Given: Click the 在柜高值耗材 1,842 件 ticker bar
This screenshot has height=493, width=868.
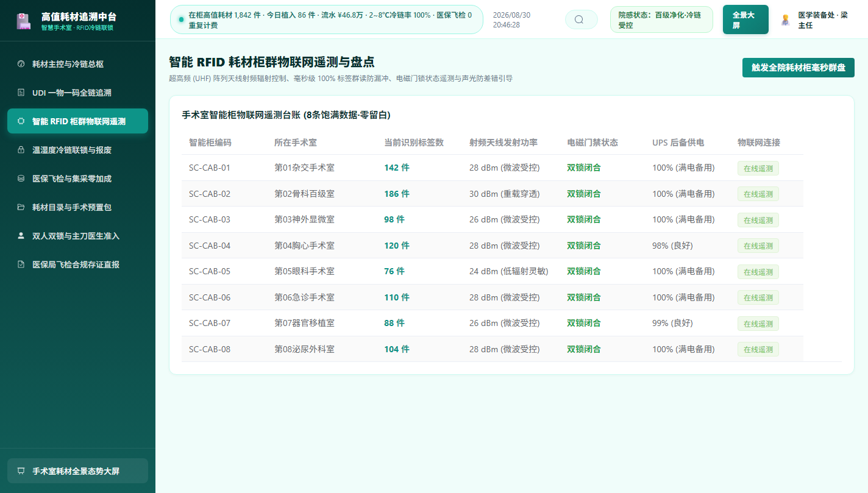Looking at the screenshot, I should (x=327, y=20).
